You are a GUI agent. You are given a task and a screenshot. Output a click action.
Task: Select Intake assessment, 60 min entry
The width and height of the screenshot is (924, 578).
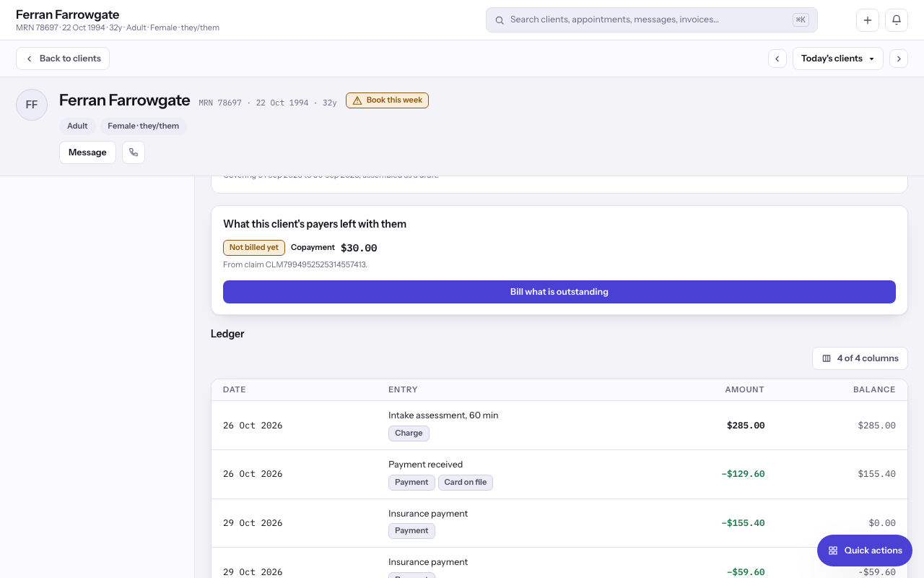(443, 415)
